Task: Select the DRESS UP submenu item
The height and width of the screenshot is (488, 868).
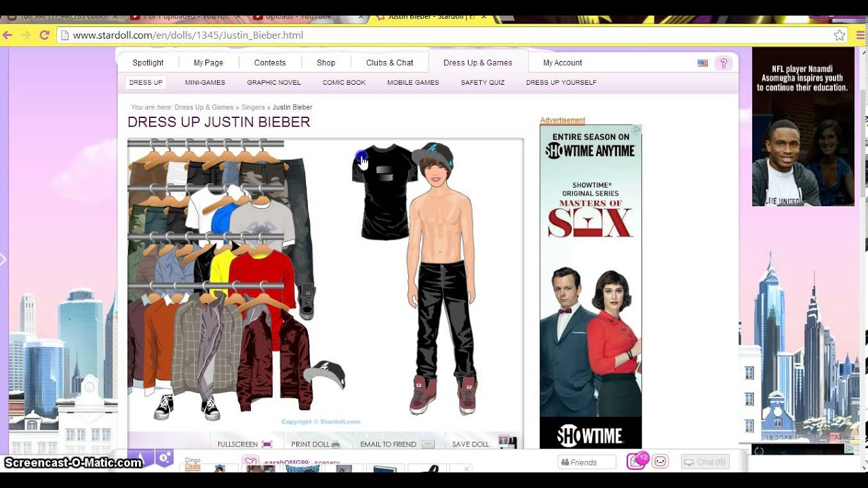Action: click(146, 83)
